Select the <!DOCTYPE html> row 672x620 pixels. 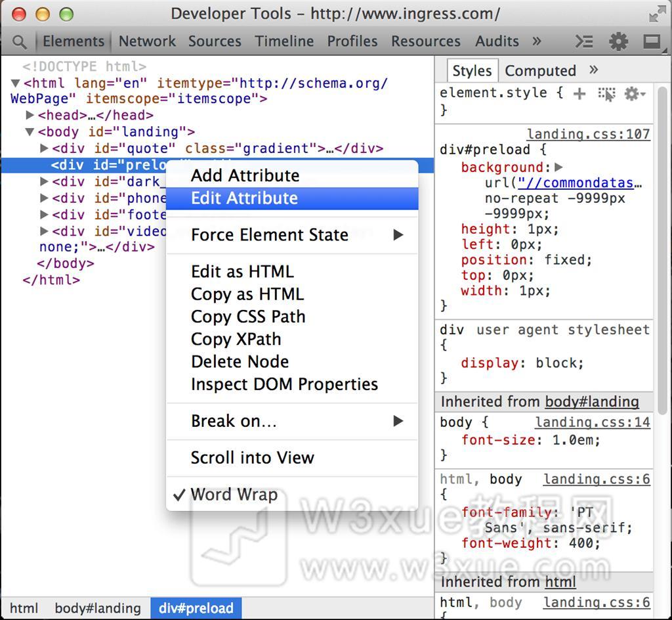click(x=85, y=66)
